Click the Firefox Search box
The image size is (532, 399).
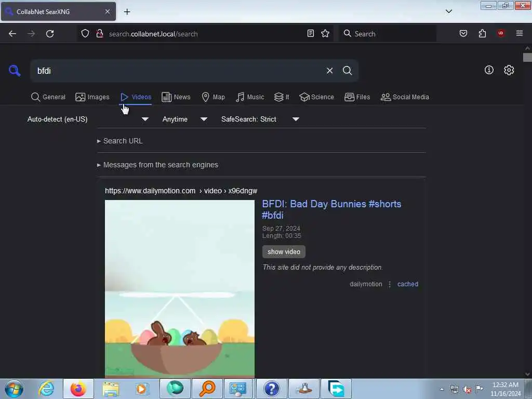[388, 34]
